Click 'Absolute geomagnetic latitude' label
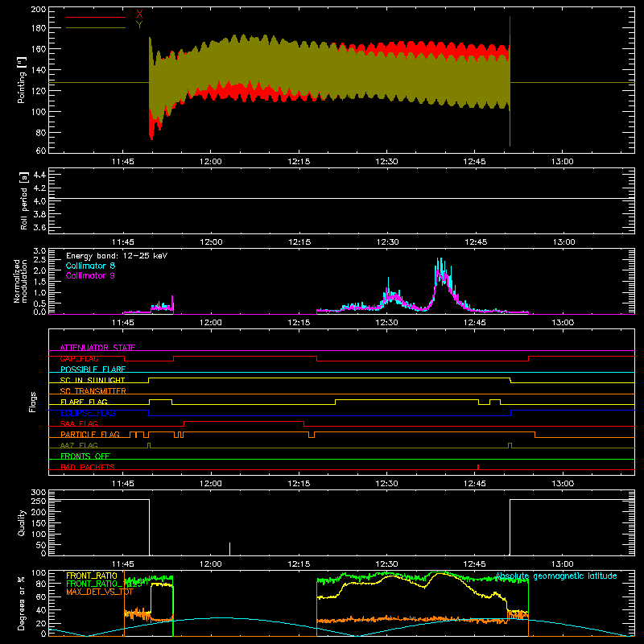This screenshot has height=644, width=644. (556, 576)
